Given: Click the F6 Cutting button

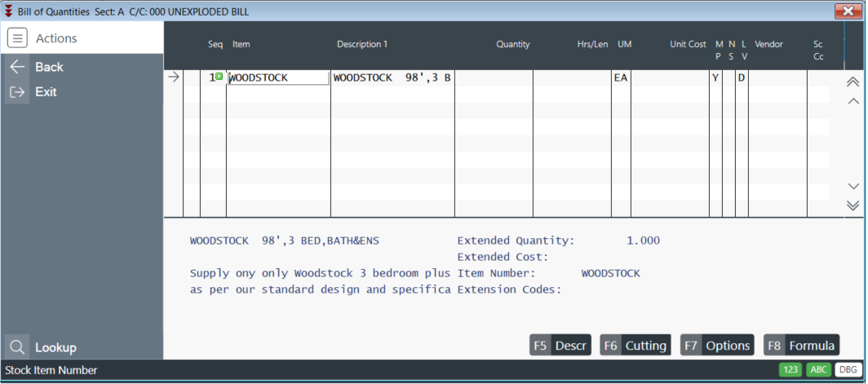Looking at the screenshot, I should click(x=635, y=345).
